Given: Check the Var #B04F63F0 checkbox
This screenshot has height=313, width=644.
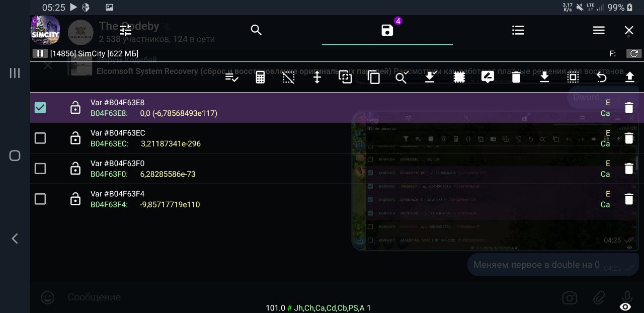Looking at the screenshot, I should (40, 168).
